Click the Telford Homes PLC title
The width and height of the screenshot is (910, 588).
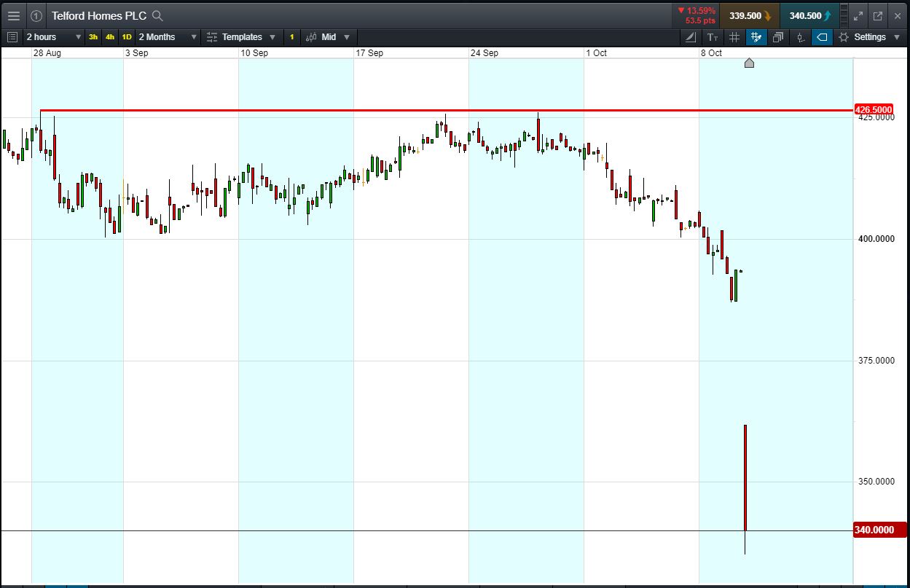pos(99,16)
